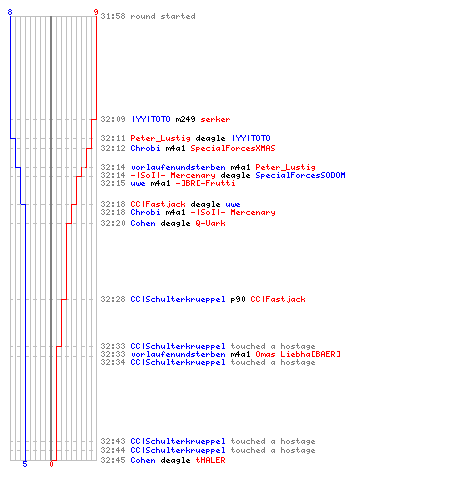Click blue team final count 5 at bottom
450x500 pixels.
click(25, 464)
